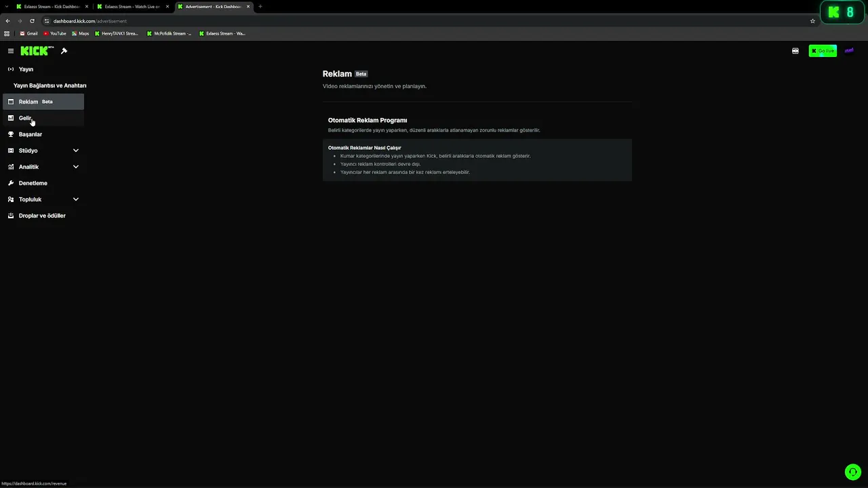Screen dimensions: 868x488
Task: Click the Stüdyo monitor icon
Action: [x=11, y=150]
